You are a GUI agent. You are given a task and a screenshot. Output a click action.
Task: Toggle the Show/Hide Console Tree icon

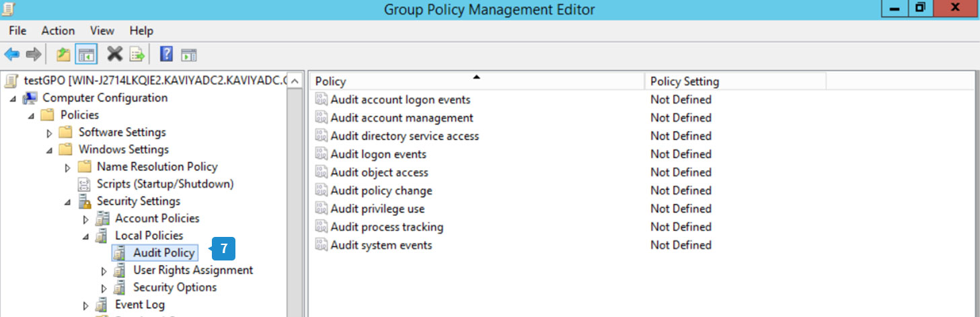86,55
